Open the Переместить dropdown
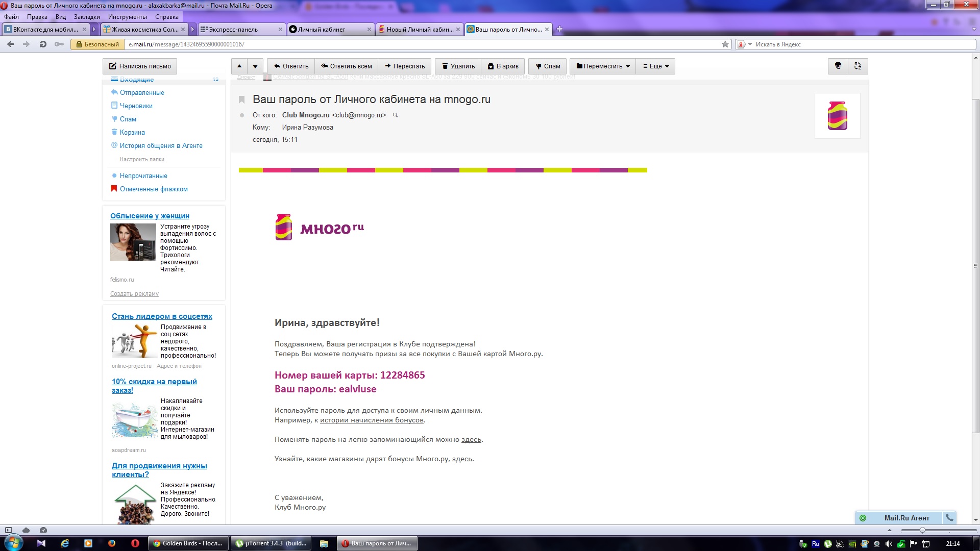This screenshot has height=551, width=980. tap(603, 66)
